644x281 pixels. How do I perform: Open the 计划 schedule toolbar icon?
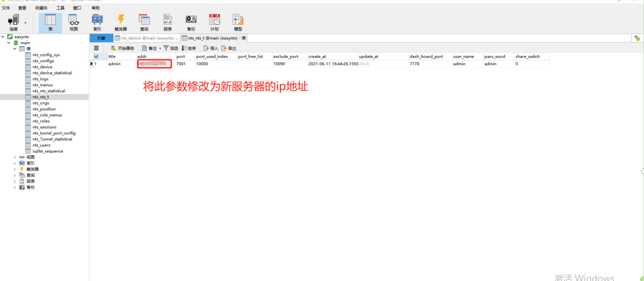pos(215,23)
